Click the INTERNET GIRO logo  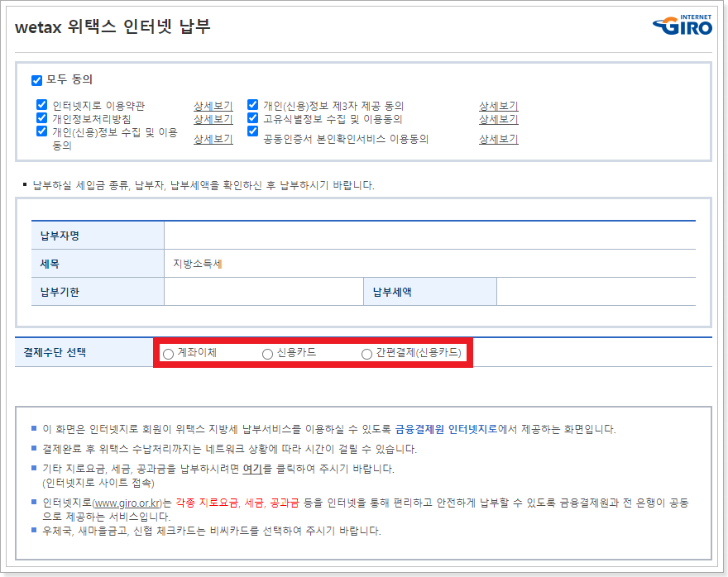click(682, 26)
